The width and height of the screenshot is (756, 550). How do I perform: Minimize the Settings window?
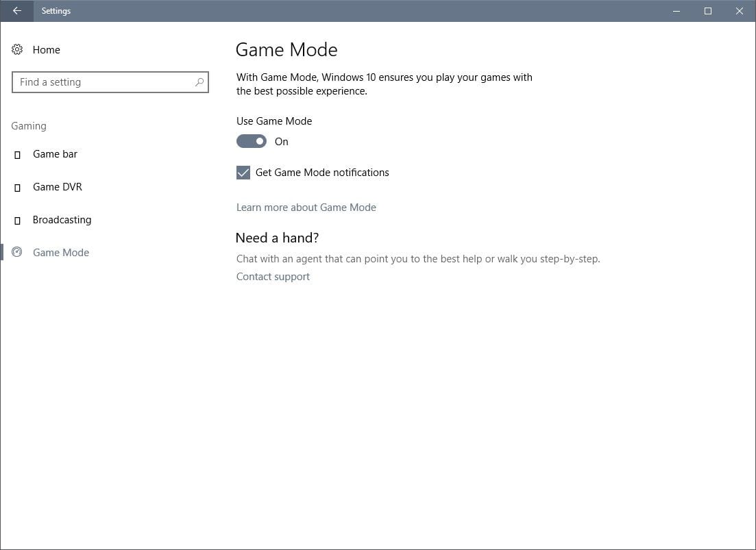[x=676, y=10]
